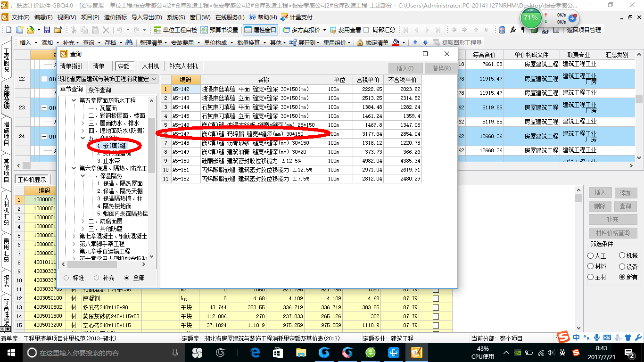Select the 人工 filter radio button
The height and width of the screenshot is (362, 644).
tap(591, 256)
